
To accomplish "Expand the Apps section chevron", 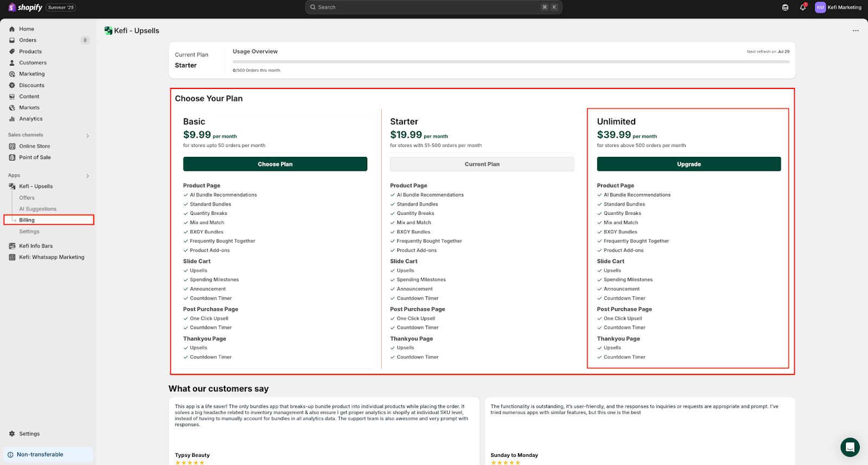I will tap(87, 176).
